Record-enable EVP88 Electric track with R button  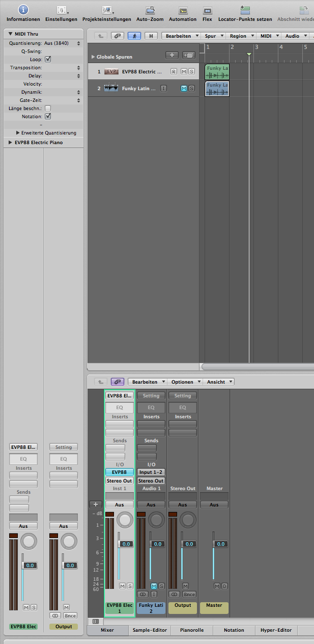pyautogui.click(x=174, y=72)
